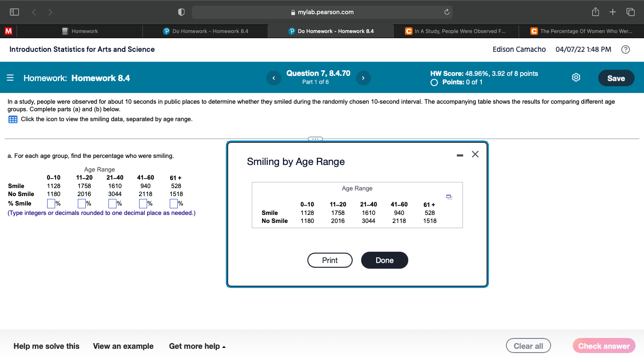Image resolution: width=644 pixels, height=362 pixels.
Task: Select the Points radio circle in the score bar
Action: [434, 82]
